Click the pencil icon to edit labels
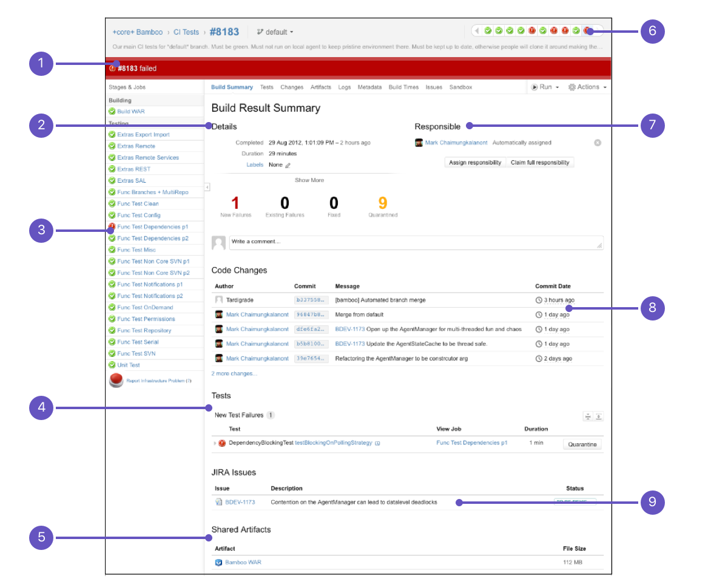This screenshot has width=728, height=587. tap(288, 165)
